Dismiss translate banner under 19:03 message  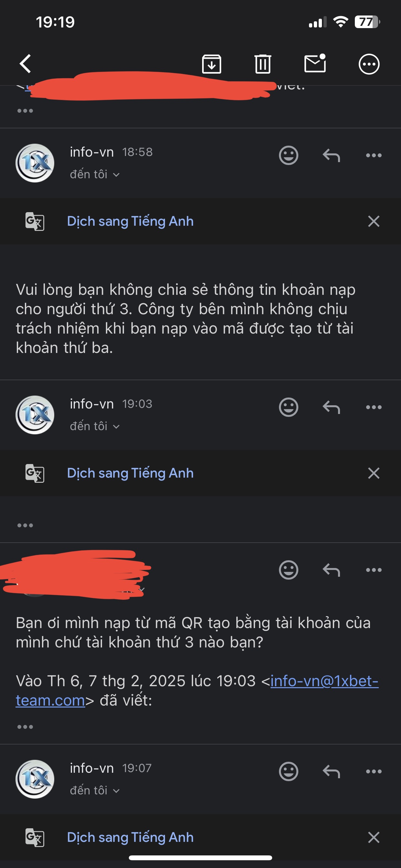pyautogui.click(x=374, y=473)
